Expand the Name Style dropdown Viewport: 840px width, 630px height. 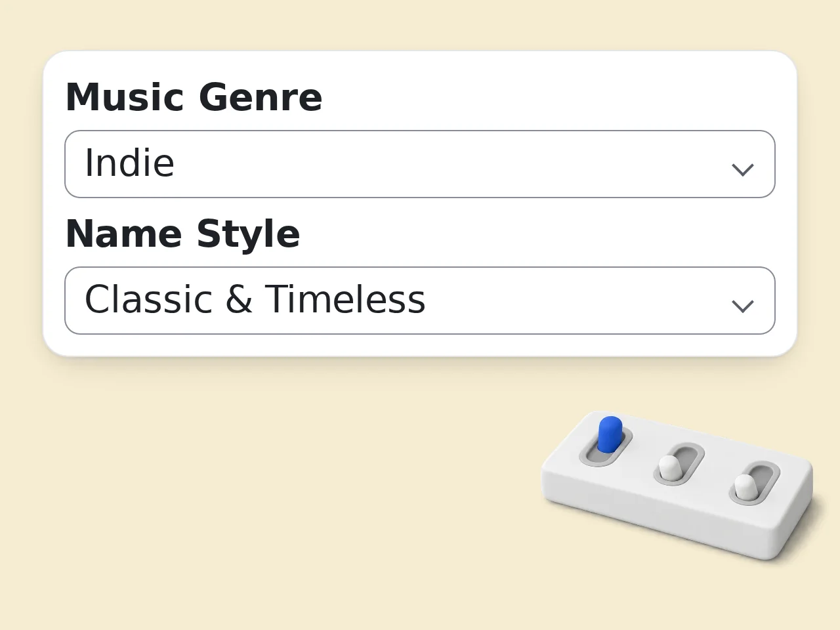(x=420, y=301)
